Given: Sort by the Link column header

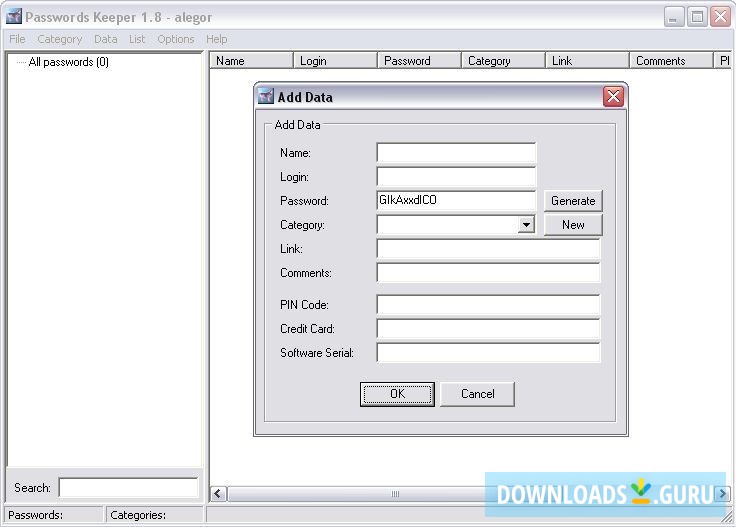Looking at the screenshot, I should (588, 61).
